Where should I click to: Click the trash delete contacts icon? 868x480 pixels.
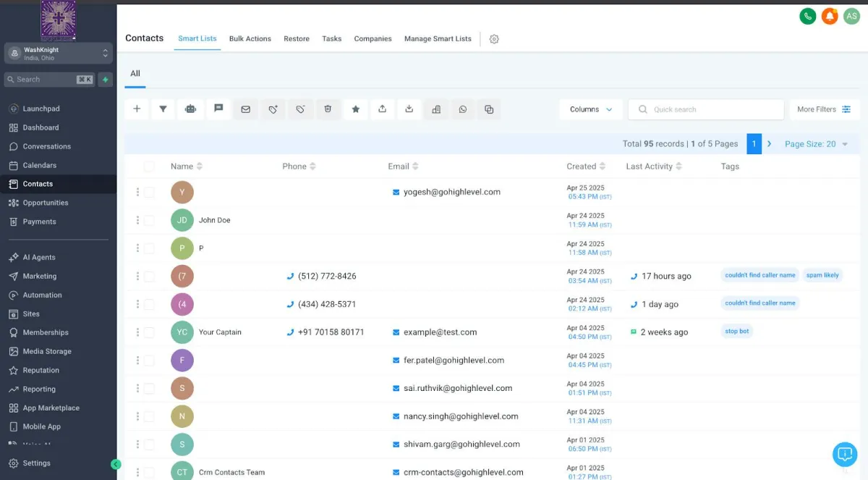tap(328, 109)
